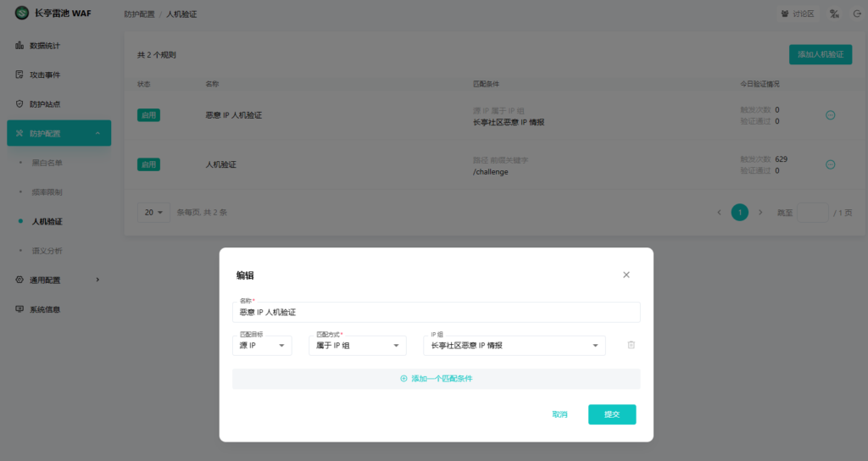
Task: Collapse the 防护配置 sidebar section
Action: click(58, 133)
